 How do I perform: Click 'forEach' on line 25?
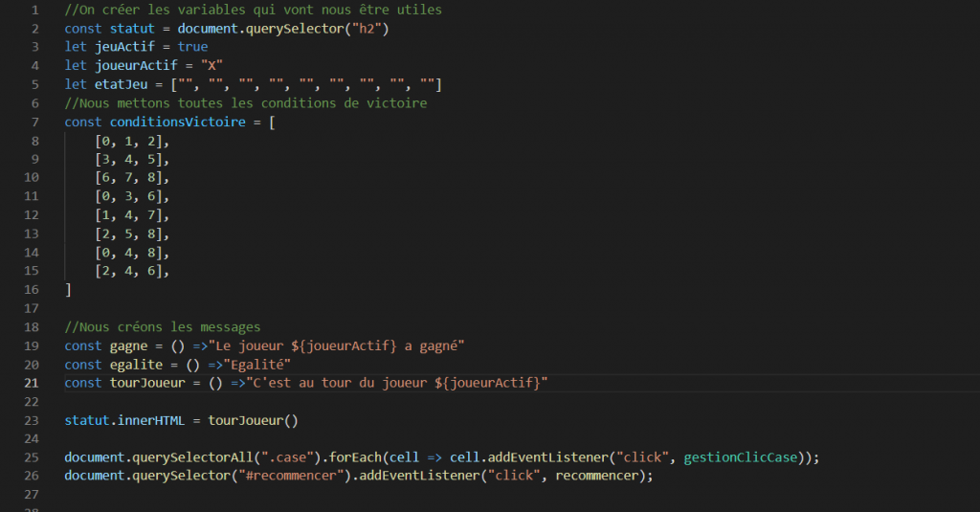click(355, 457)
